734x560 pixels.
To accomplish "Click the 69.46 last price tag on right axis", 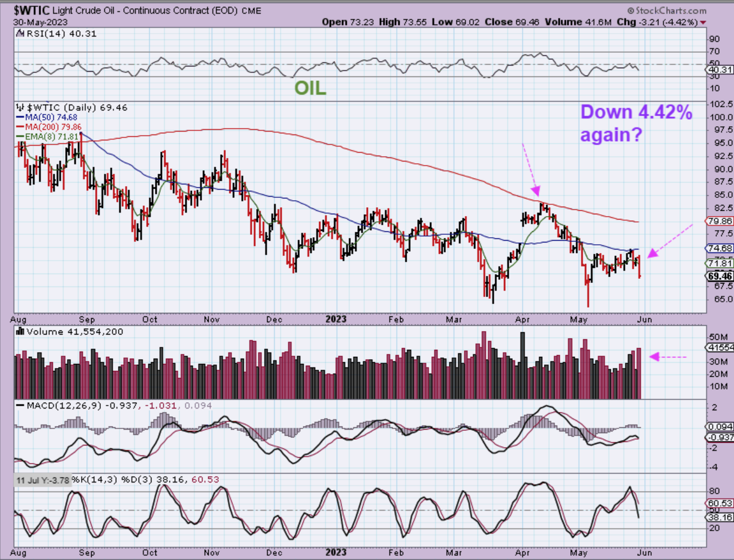I will click(x=720, y=276).
